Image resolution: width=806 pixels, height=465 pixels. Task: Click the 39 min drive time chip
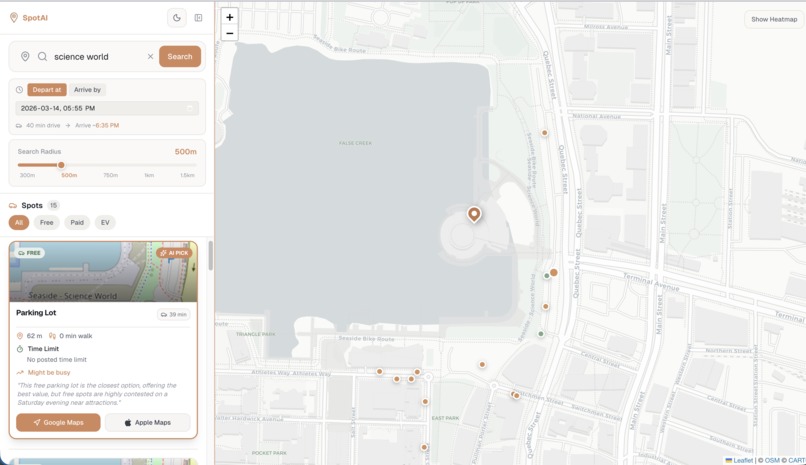tap(174, 314)
